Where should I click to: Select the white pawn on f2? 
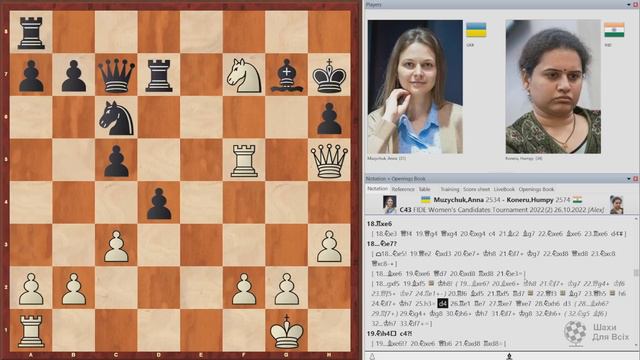[244, 289]
